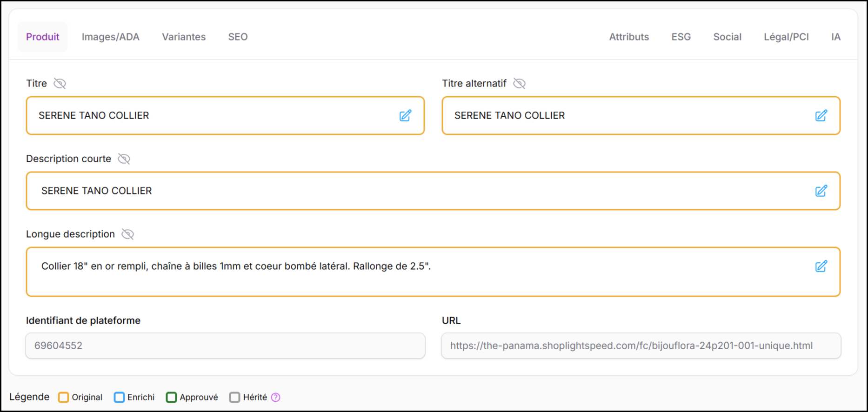
Task: Select the SEO tab
Action: pos(238,37)
